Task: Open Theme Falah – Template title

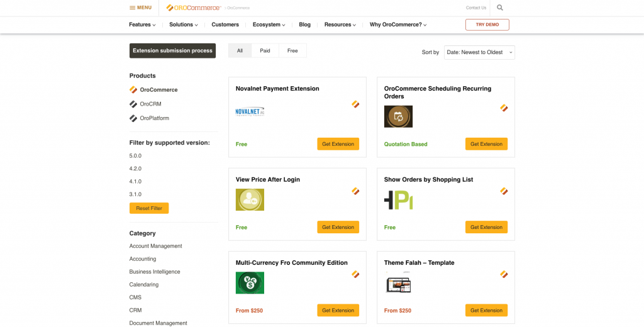Action: tap(419, 263)
